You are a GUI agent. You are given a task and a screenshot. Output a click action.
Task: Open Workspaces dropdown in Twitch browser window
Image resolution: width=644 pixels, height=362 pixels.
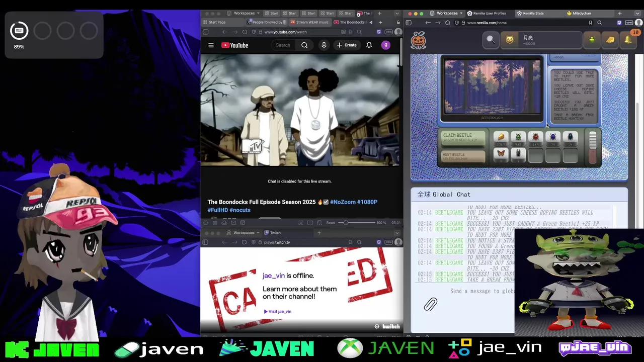click(243, 233)
